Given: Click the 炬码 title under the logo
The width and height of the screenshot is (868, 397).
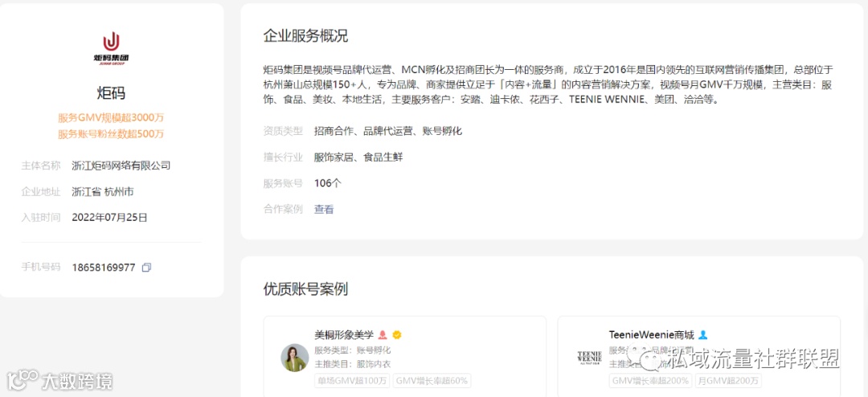Looking at the screenshot, I should pyautogui.click(x=111, y=93).
